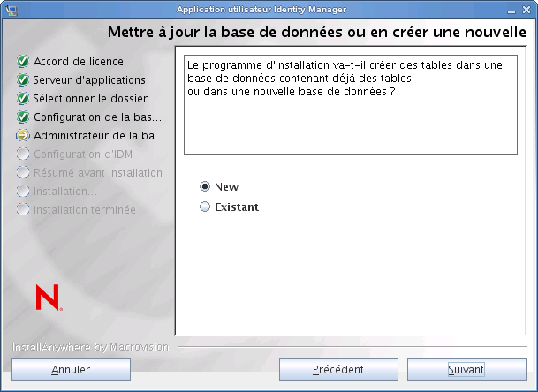
Task: Select the Existant database radio button
Action: [x=205, y=207]
